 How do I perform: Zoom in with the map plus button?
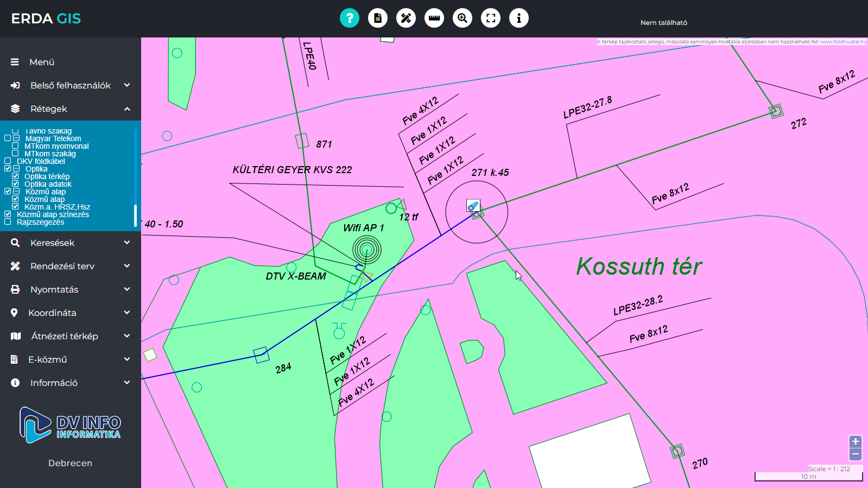[856, 441]
